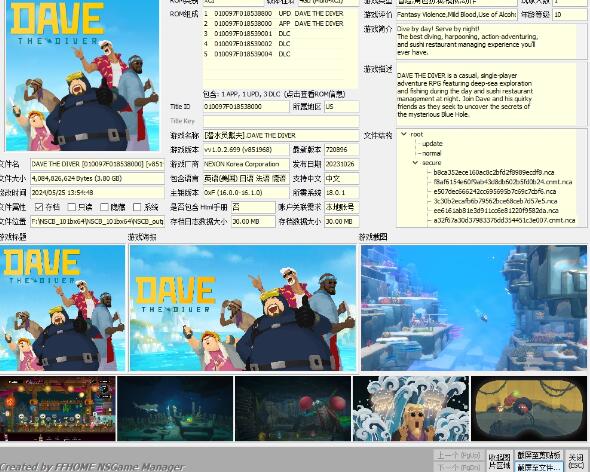Click the save journal size field 30.00 MB

(x=253, y=221)
